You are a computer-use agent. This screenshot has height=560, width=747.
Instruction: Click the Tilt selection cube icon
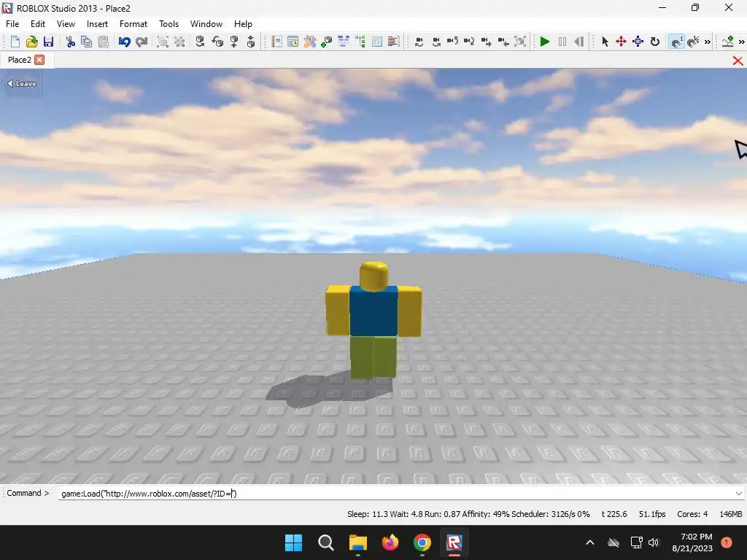tap(217, 42)
